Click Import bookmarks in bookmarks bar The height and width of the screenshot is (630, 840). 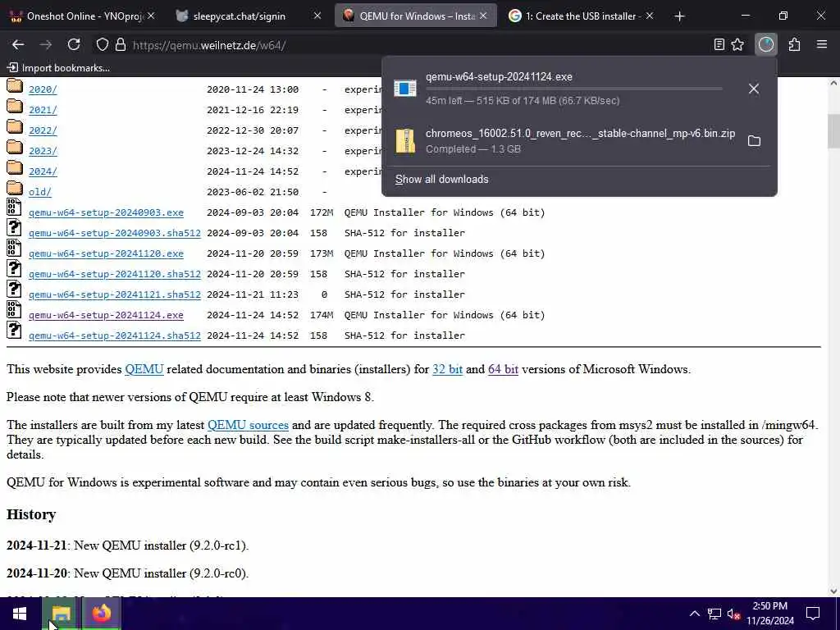(58, 68)
